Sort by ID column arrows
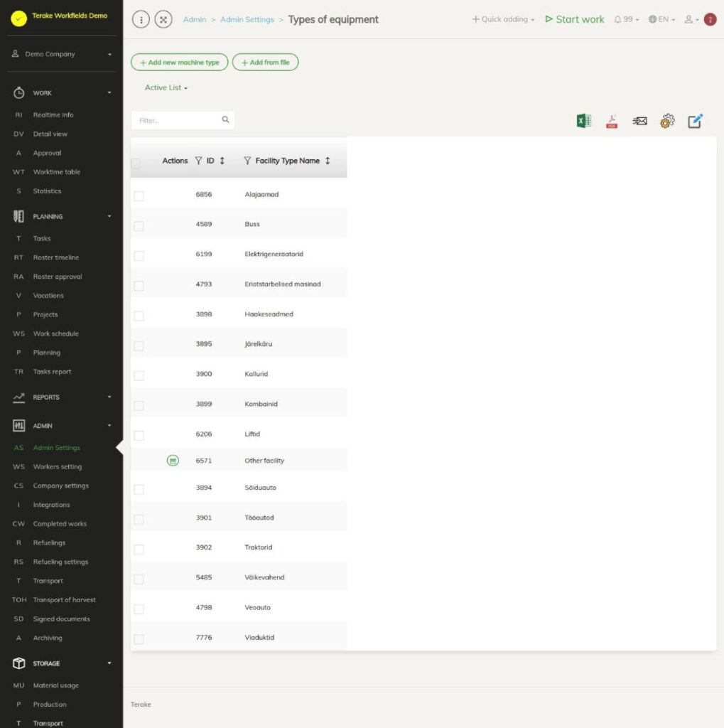 (x=222, y=161)
